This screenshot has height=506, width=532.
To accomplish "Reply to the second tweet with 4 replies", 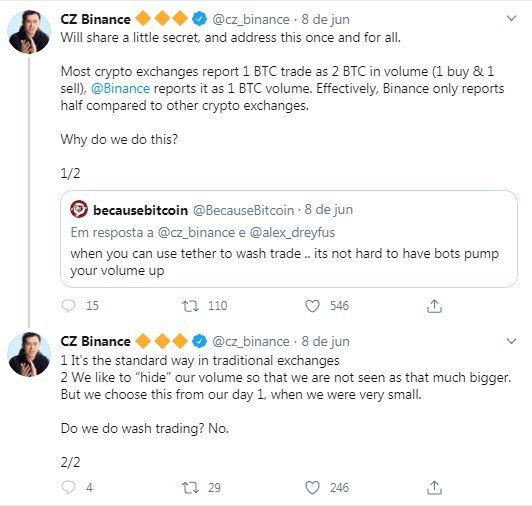I will coord(68,488).
